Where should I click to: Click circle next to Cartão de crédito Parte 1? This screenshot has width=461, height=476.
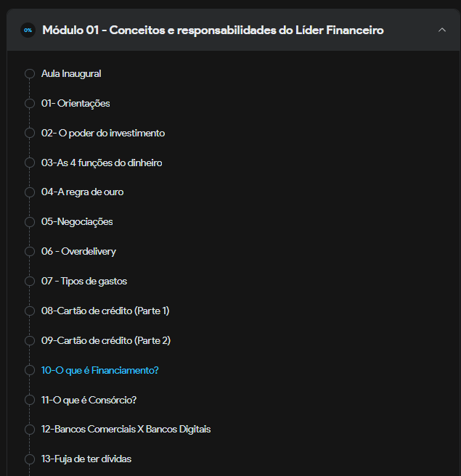point(30,311)
